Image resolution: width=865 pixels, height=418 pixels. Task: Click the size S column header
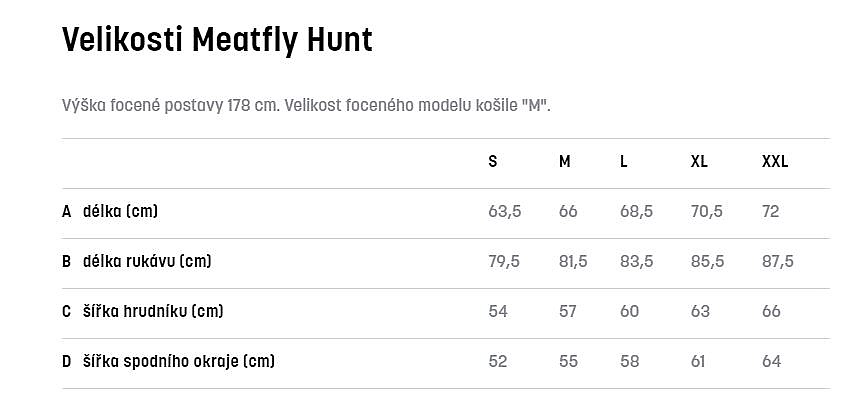click(493, 162)
